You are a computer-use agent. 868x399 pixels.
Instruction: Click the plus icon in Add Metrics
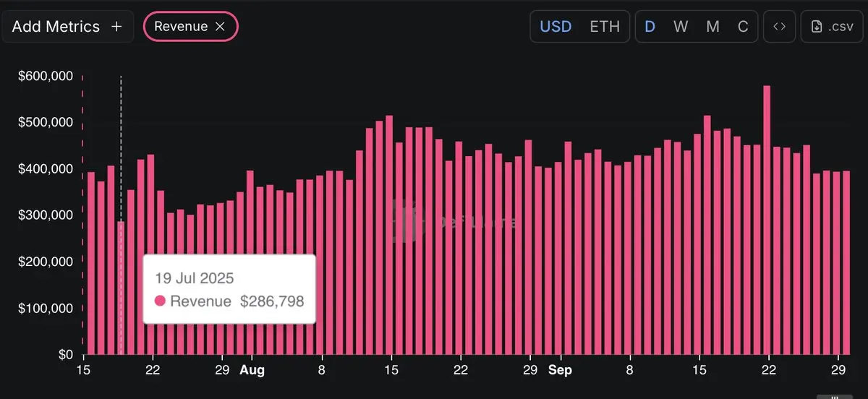tap(116, 27)
